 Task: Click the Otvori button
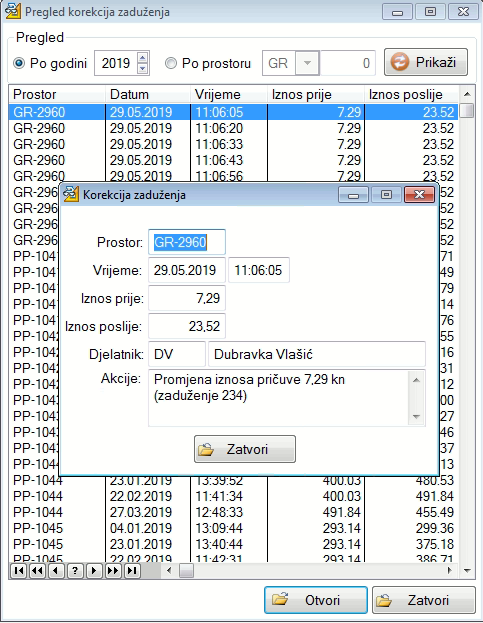tap(316, 600)
